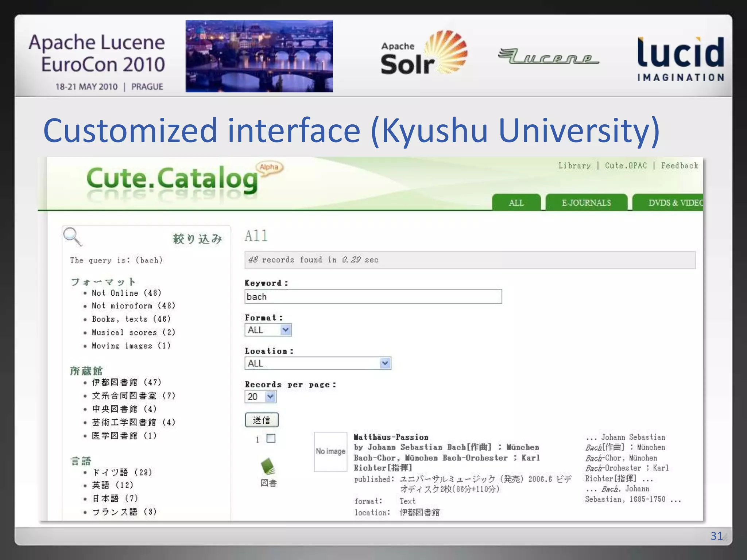Filter by 英語 (12)
This screenshot has height=560, width=747.
tap(112, 485)
